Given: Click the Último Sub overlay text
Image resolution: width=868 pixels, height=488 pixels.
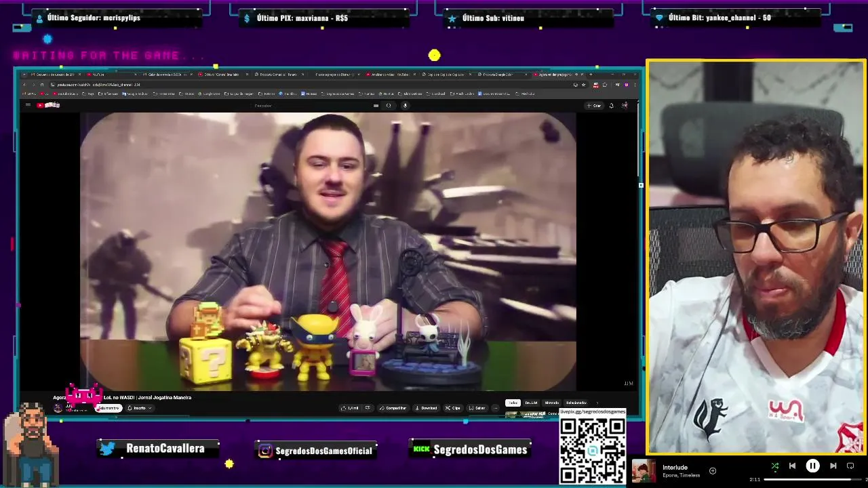Looking at the screenshot, I should (493, 18).
